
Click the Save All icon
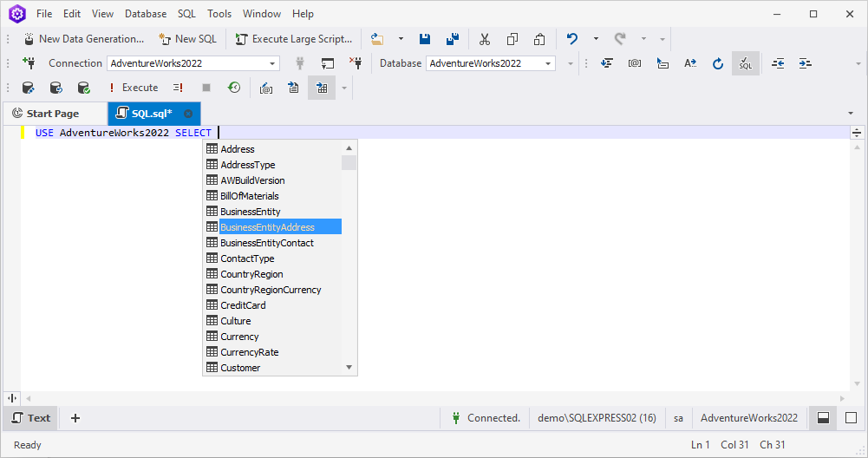453,39
